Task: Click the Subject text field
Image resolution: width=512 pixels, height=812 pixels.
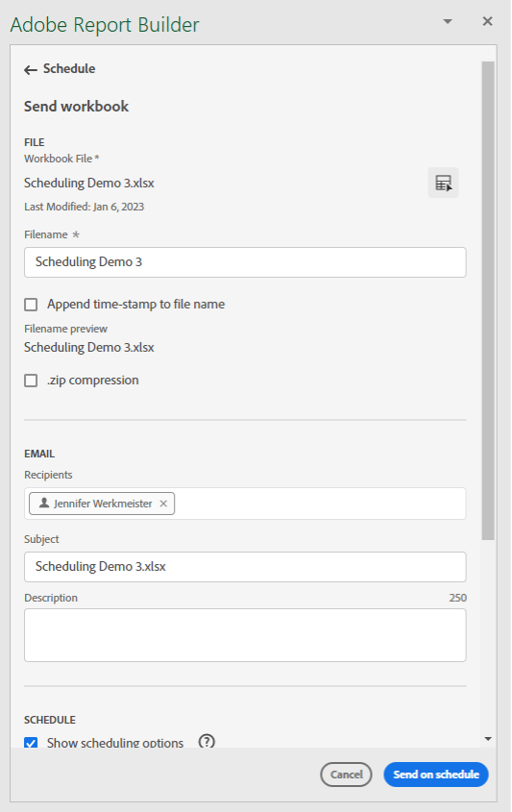Action: (245, 567)
